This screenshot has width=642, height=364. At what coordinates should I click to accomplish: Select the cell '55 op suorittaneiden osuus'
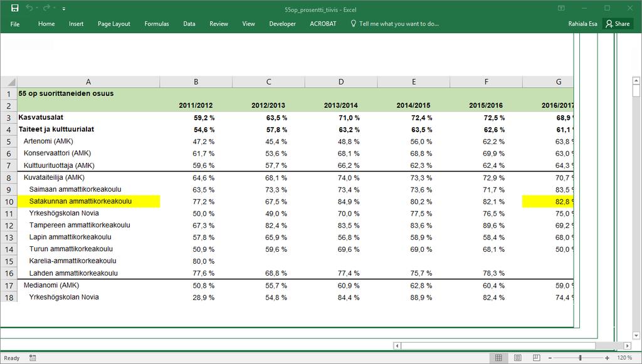(88, 93)
